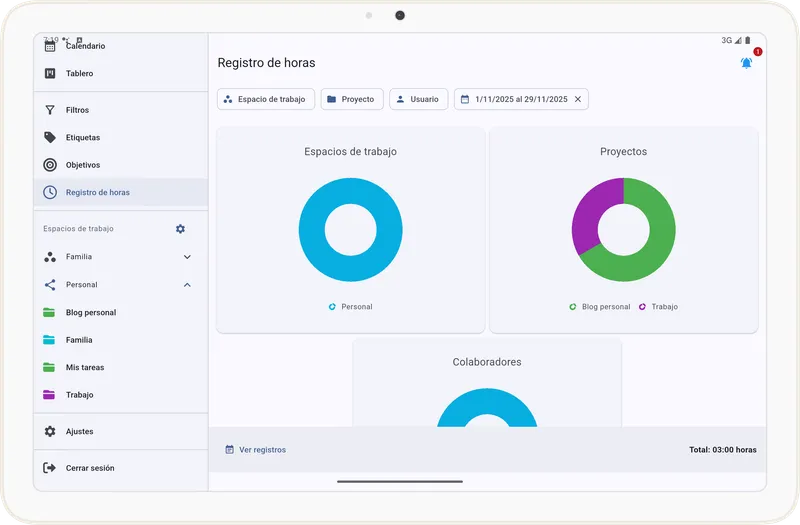Click the Tablero board icon
This screenshot has width=800, height=525.
pyautogui.click(x=50, y=73)
